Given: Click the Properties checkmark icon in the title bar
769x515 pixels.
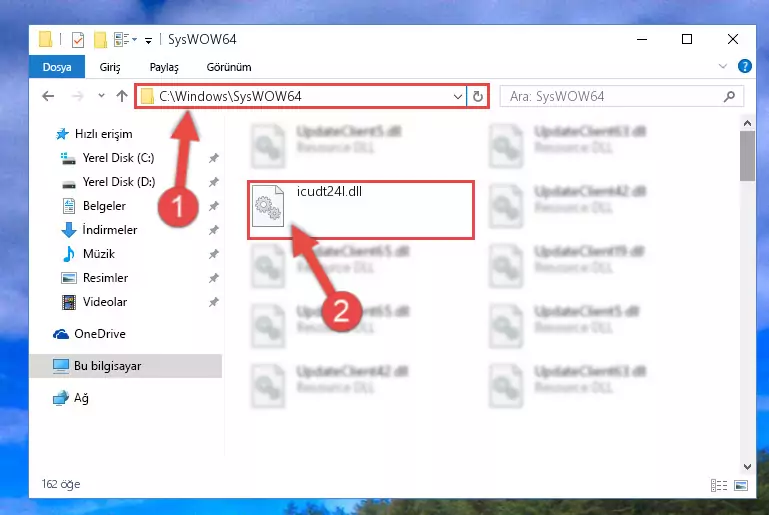Looking at the screenshot, I should (77, 40).
